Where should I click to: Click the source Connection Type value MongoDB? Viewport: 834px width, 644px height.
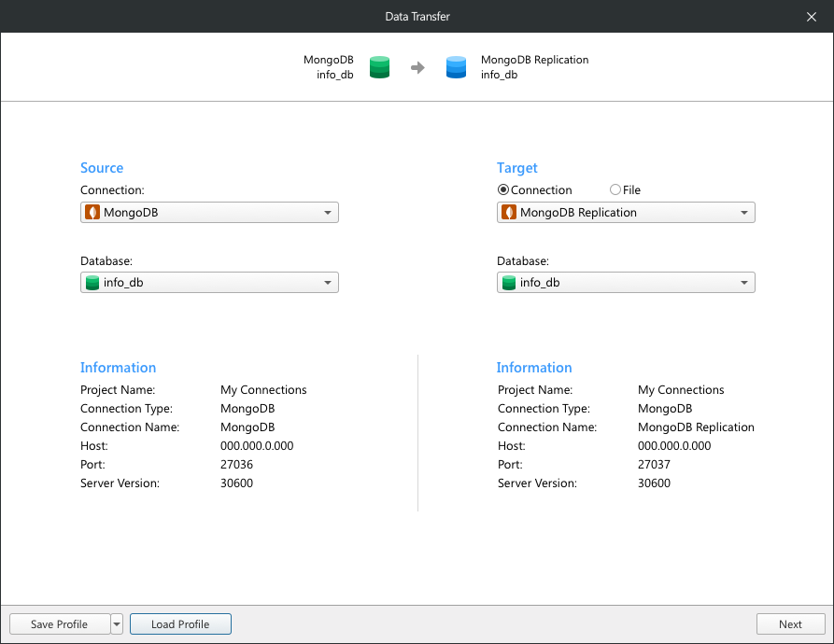[x=247, y=409]
